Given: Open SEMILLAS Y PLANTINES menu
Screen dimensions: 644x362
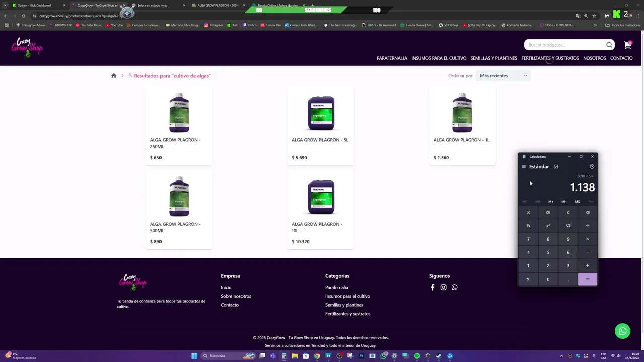Looking at the screenshot, I should click(x=494, y=58).
